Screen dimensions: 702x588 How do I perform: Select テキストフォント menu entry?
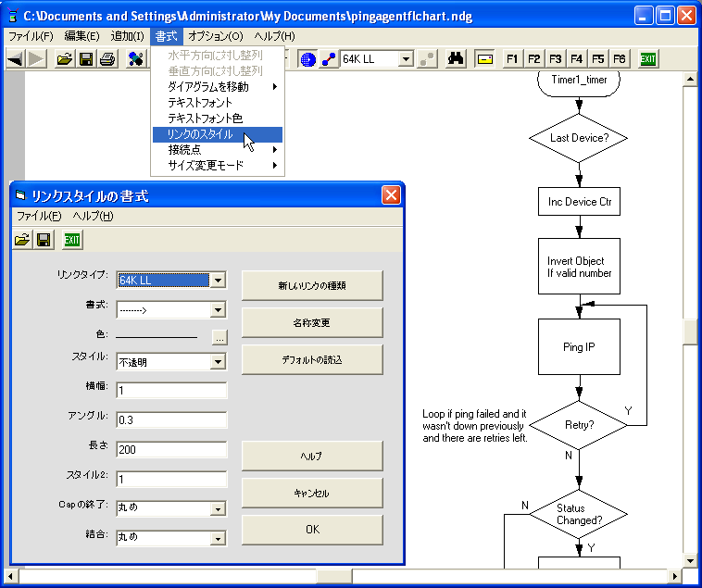coord(218,103)
